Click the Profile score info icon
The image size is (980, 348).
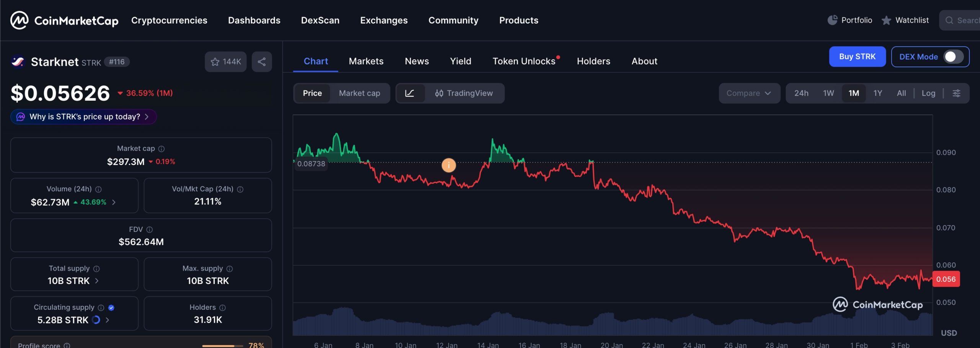click(67, 345)
